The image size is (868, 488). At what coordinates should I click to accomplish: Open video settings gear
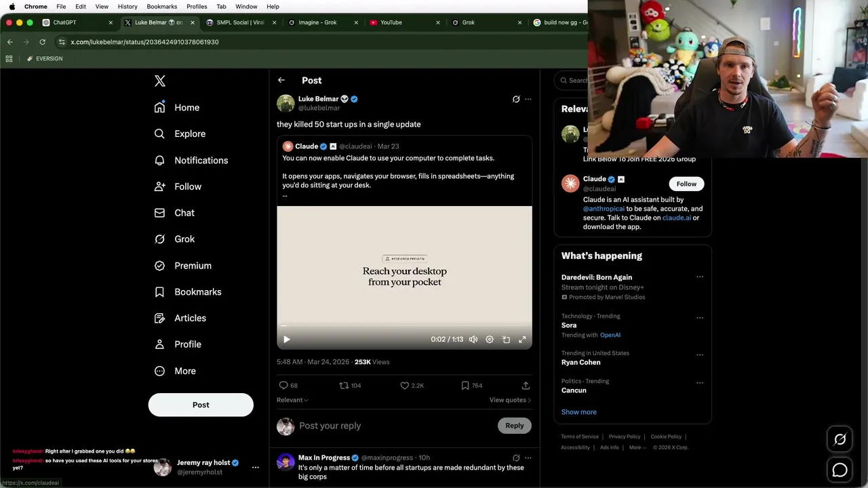pyautogui.click(x=490, y=340)
